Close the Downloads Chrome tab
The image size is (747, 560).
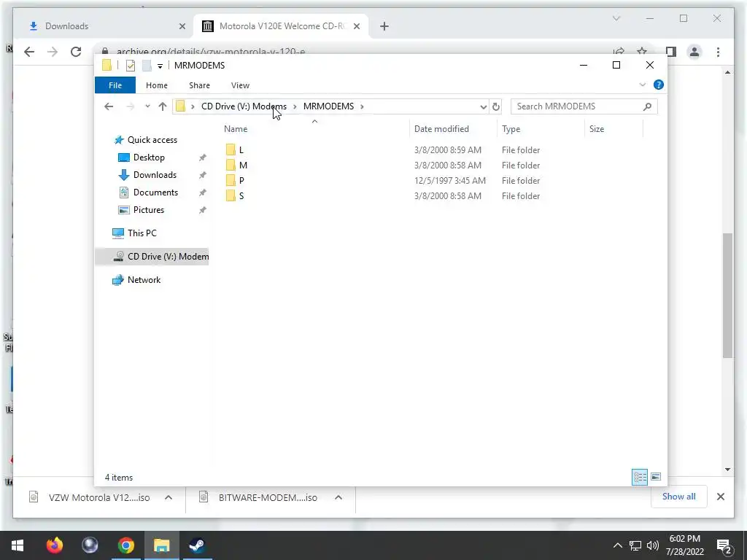click(x=182, y=26)
